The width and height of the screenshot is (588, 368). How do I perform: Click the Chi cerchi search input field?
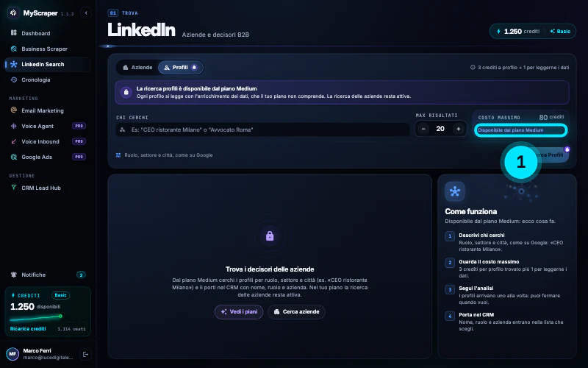(263, 130)
